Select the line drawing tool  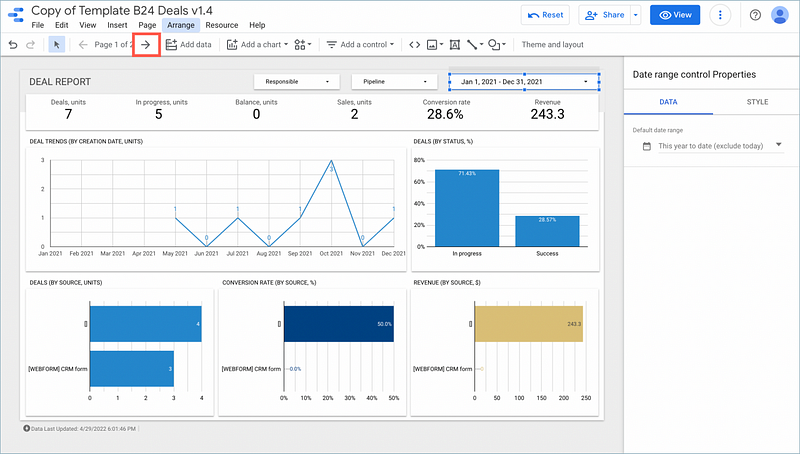click(474, 45)
